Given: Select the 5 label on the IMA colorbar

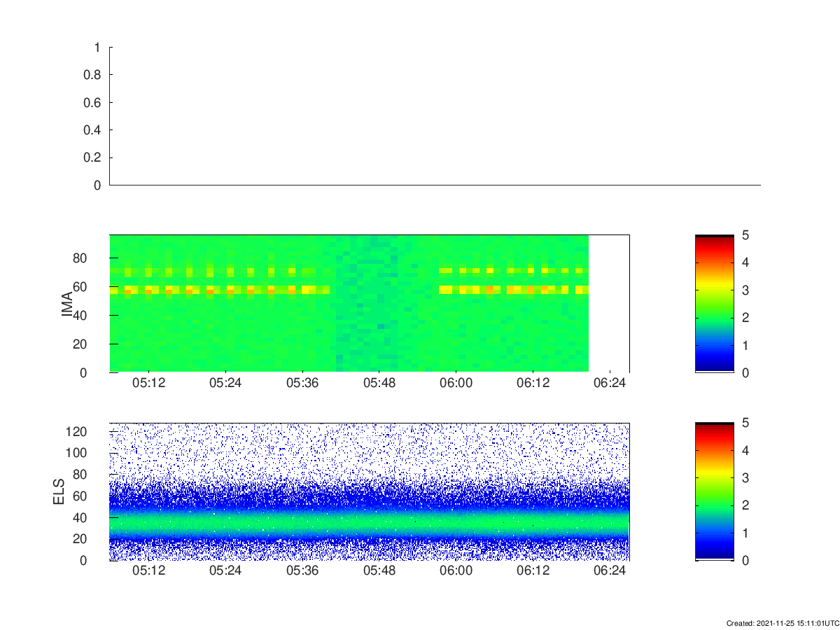Looking at the screenshot, I should coord(745,235).
